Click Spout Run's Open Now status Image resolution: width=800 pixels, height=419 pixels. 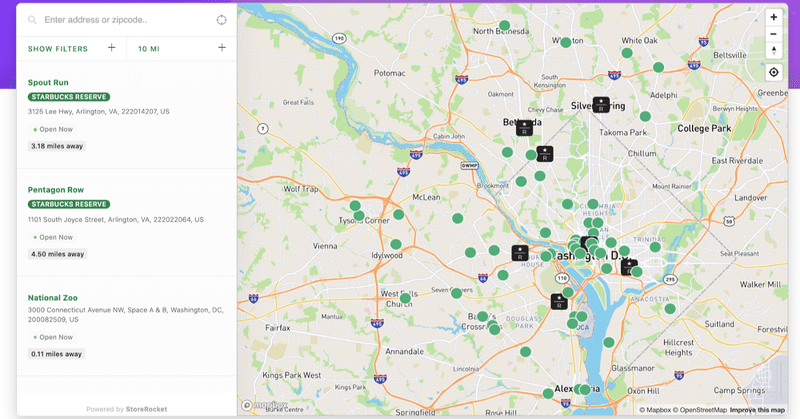point(53,130)
